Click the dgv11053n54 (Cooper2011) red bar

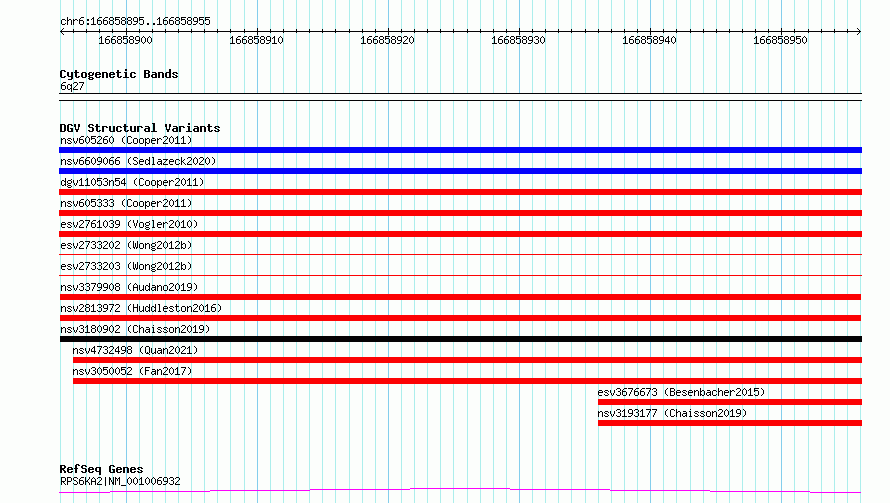click(460, 192)
